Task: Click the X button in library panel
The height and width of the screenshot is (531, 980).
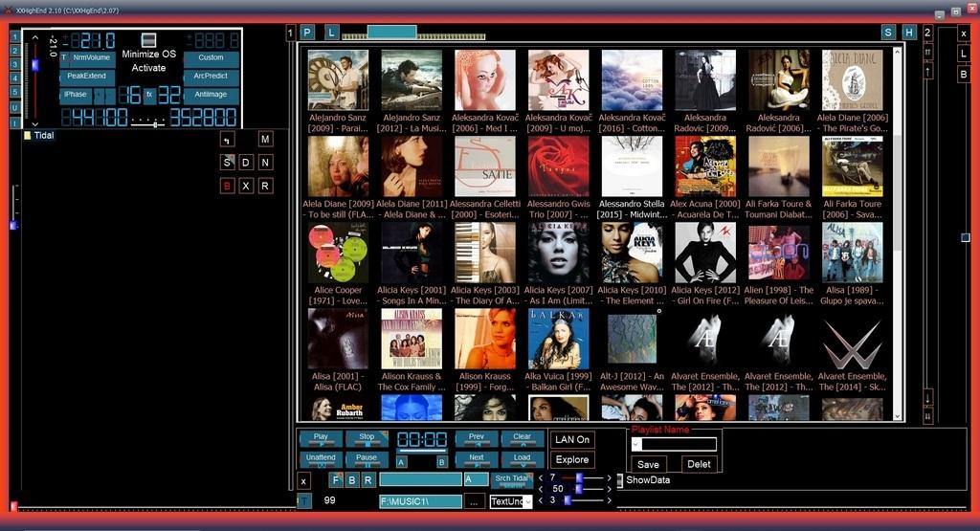Action: (246, 187)
